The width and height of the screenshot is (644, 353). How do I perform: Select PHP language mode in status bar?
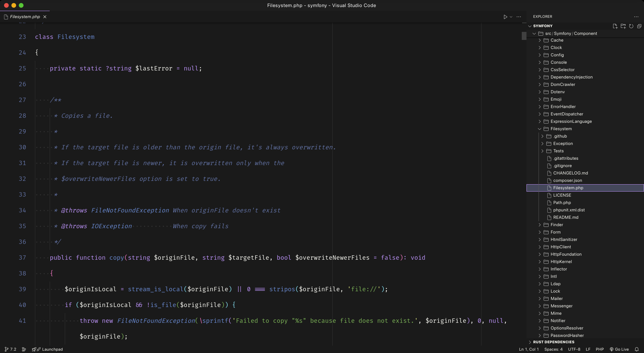(600, 349)
